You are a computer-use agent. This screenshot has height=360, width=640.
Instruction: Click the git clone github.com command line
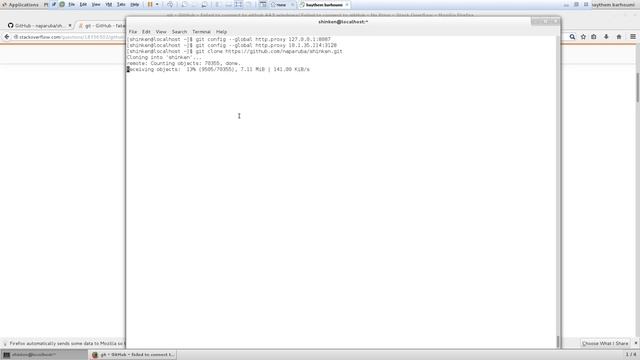(235, 51)
